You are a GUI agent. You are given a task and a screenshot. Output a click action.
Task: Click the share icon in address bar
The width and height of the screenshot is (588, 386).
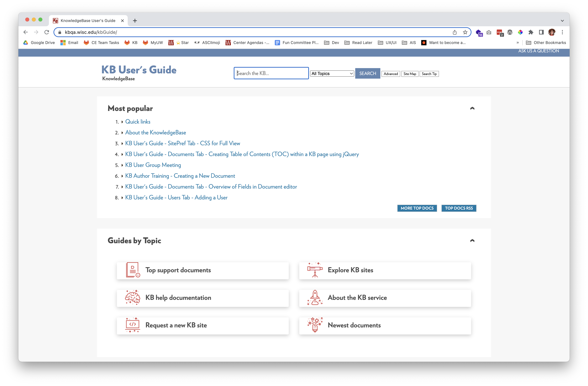click(455, 32)
